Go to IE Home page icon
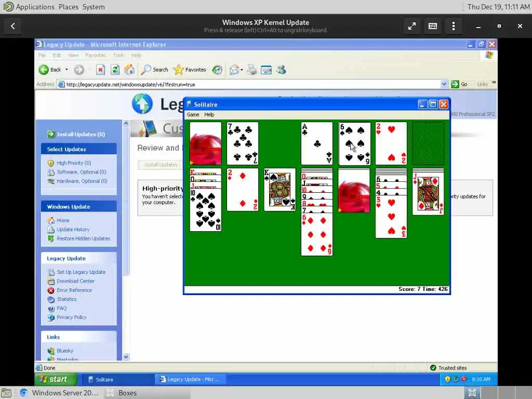The width and height of the screenshot is (532, 399). (x=129, y=70)
